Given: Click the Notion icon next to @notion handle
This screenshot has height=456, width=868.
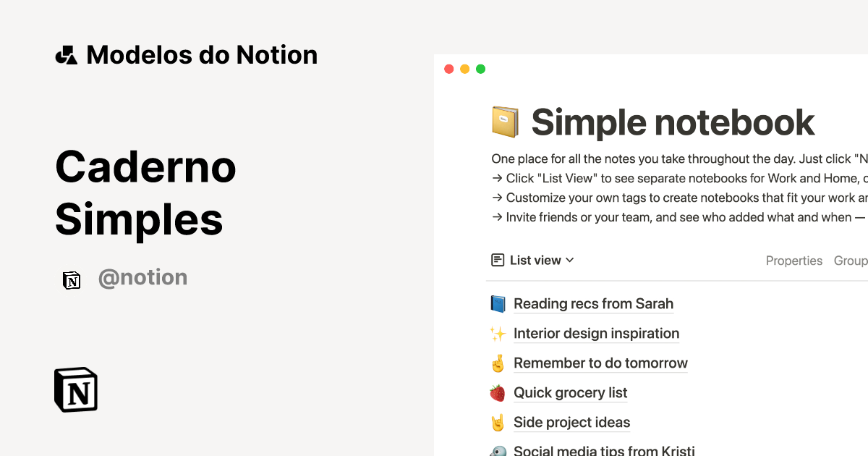Looking at the screenshot, I should coord(72,280).
